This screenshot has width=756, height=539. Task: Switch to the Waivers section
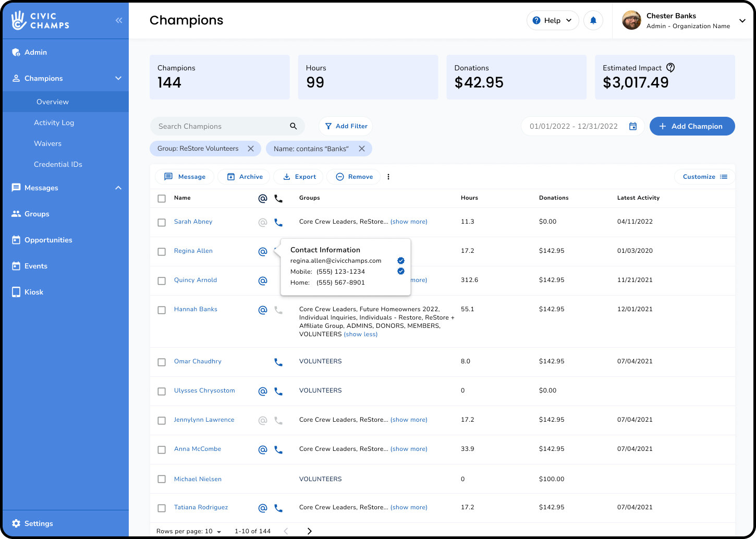[x=47, y=143]
